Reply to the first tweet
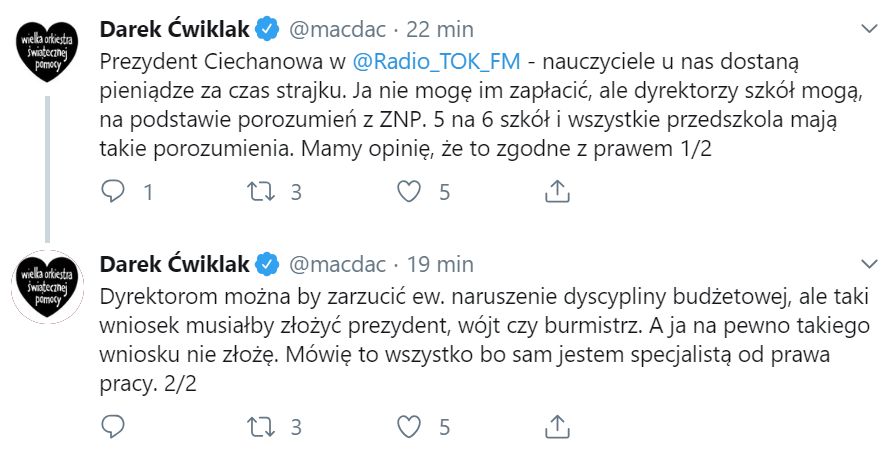Image resolution: width=890 pixels, height=455 pixels. tap(115, 190)
